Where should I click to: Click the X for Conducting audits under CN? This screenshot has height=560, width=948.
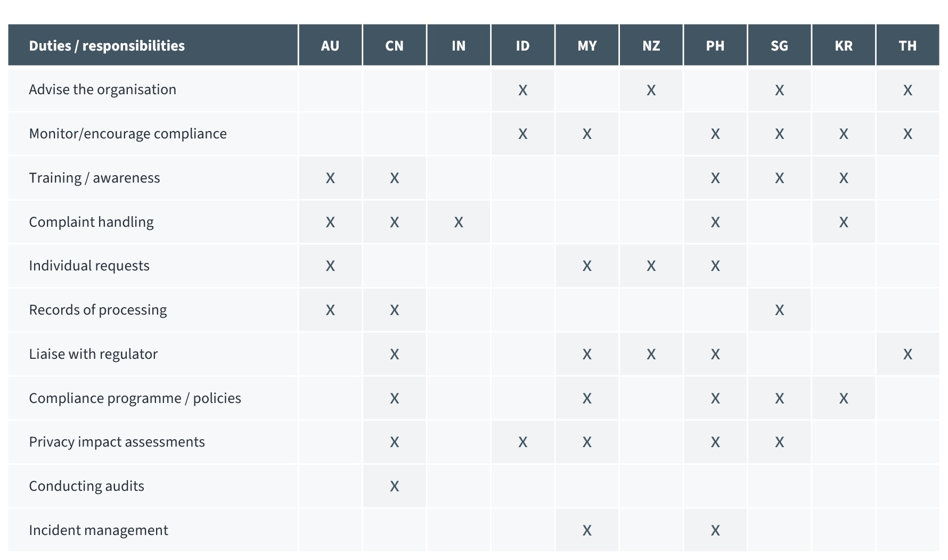point(394,486)
